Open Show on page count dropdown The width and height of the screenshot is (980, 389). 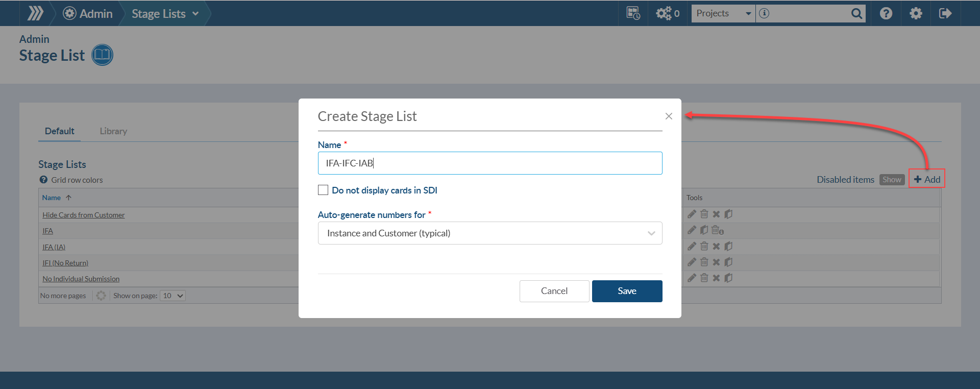pyautogui.click(x=173, y=296)
